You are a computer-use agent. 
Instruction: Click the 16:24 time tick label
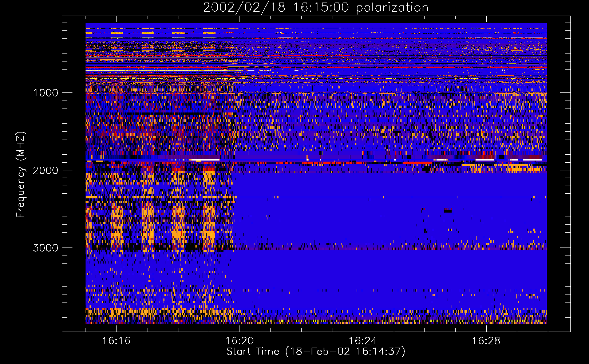pyautogui.click(x=363, y=341)
